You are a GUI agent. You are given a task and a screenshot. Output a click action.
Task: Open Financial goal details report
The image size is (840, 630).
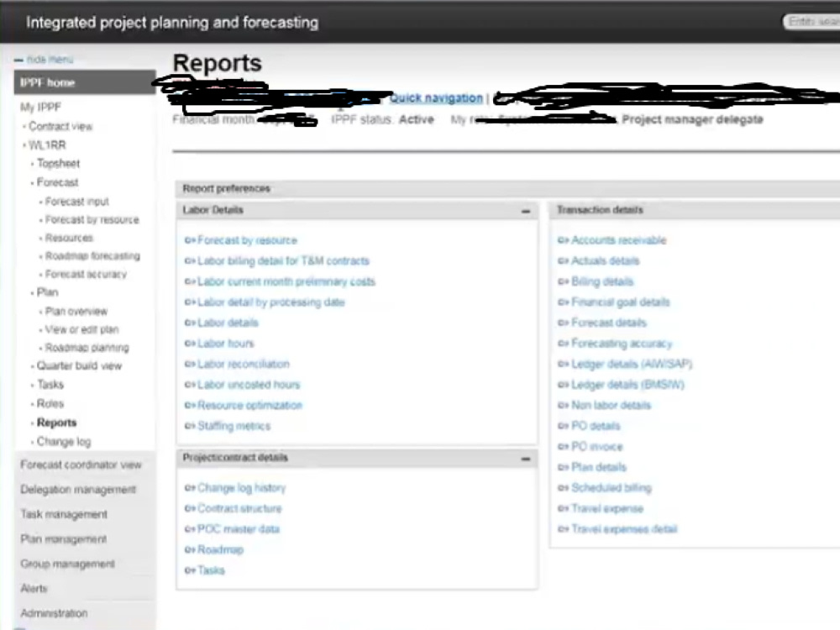coord(621,302)
